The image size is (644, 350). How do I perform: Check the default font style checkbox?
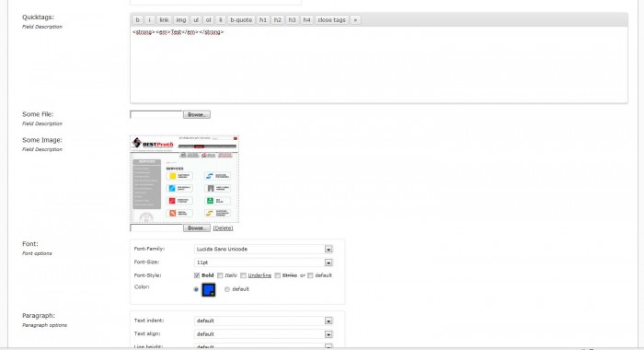(310, 275)
